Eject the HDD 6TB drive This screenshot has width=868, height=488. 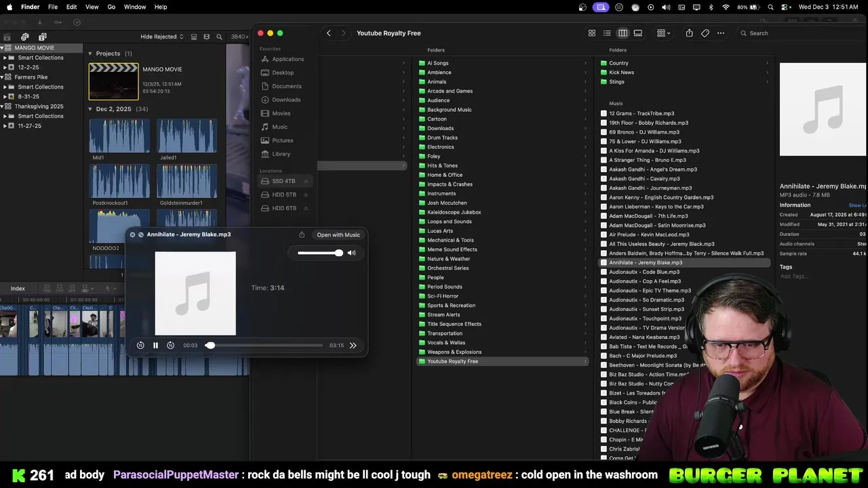pyautogui.click(x=307, y=208)
